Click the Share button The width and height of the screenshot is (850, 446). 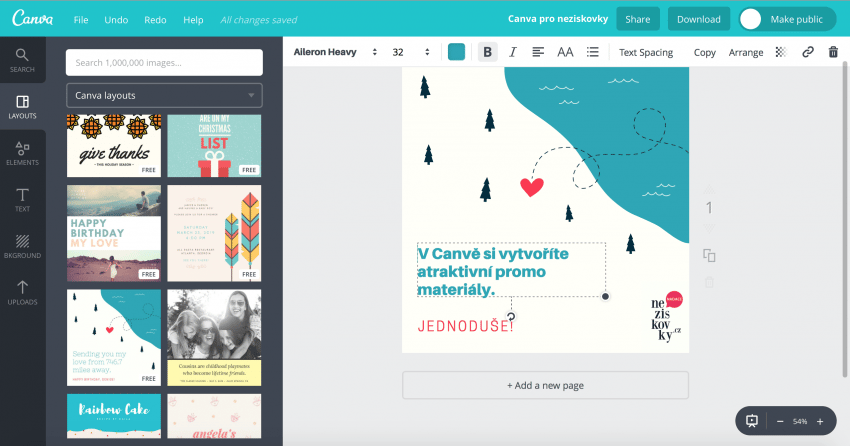click(638, 19)
